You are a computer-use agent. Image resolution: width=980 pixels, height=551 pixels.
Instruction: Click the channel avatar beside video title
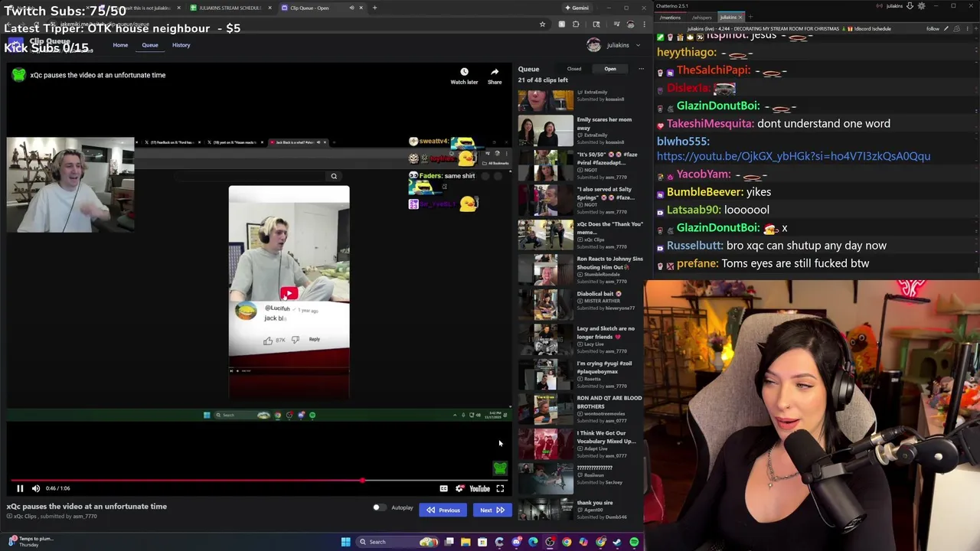(x=18, y=75)
